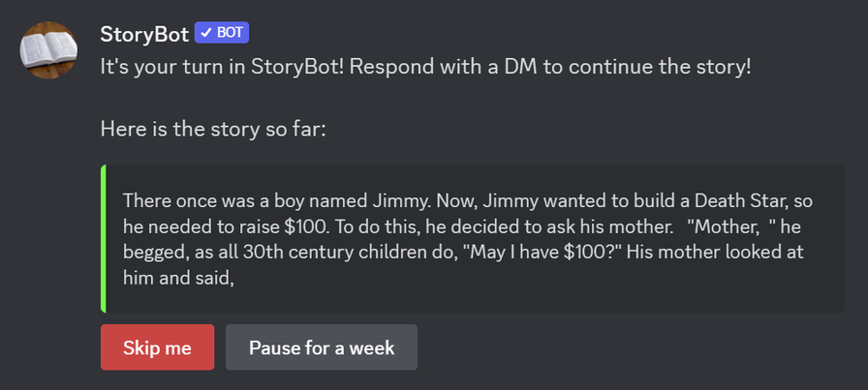Select the Pause for a week button

[322, 347]
